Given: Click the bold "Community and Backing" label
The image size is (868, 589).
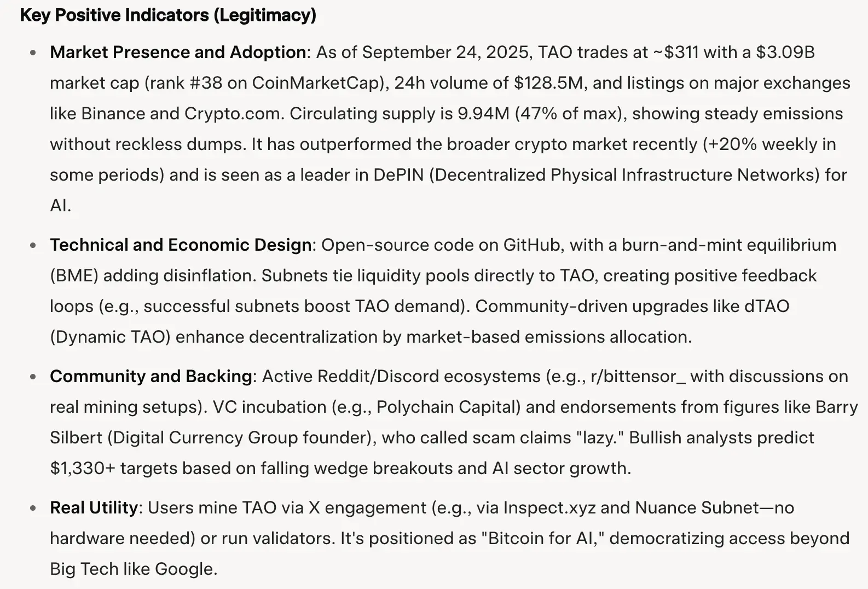Looking at the screenshot, I should [151, 376].
